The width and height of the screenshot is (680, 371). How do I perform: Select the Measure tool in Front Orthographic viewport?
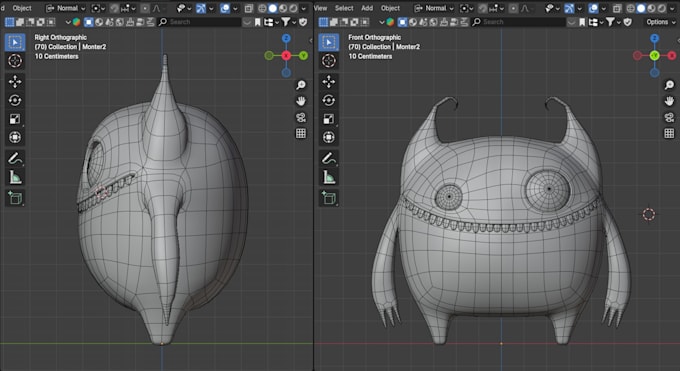(x=329, y=177)
